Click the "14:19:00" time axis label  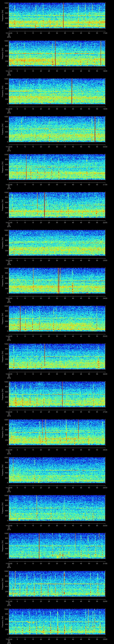point(9,147)
